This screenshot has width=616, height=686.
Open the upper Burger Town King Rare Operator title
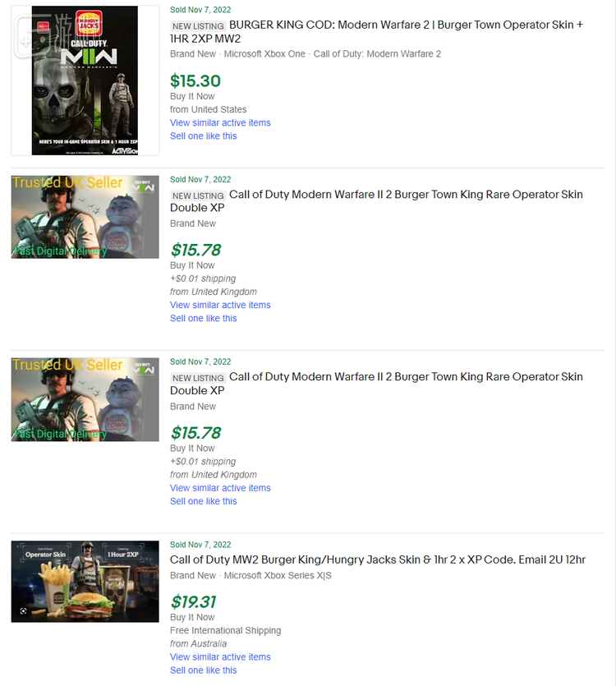(x=376, y=200)
